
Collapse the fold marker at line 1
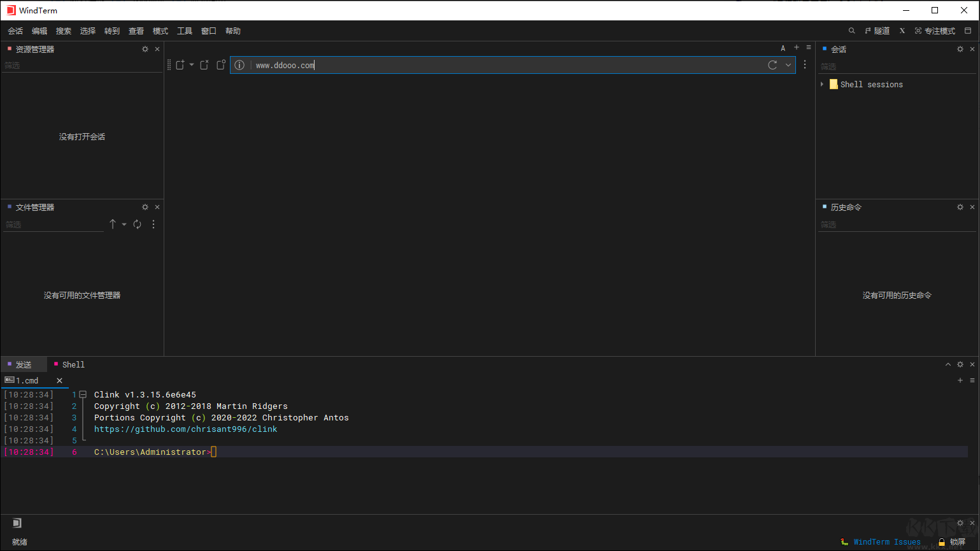(x=83, y=395)
